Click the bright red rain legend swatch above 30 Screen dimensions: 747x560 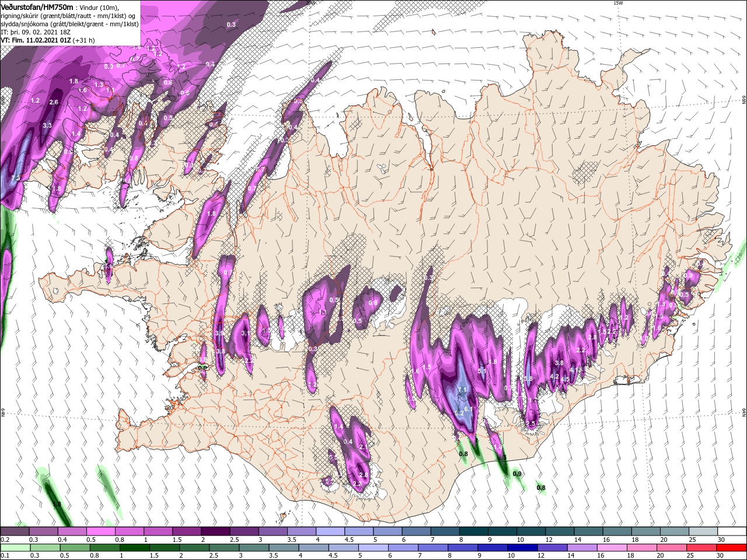tap(732, 548)
